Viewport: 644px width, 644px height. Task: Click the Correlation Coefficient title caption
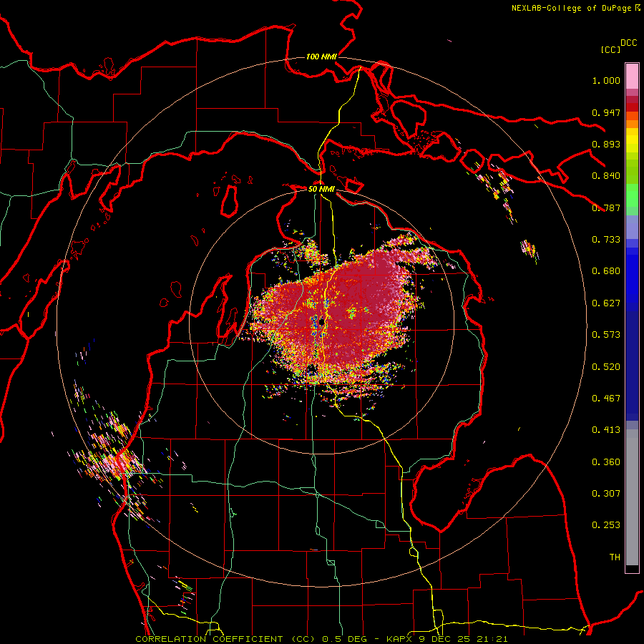tap(321, 639)
